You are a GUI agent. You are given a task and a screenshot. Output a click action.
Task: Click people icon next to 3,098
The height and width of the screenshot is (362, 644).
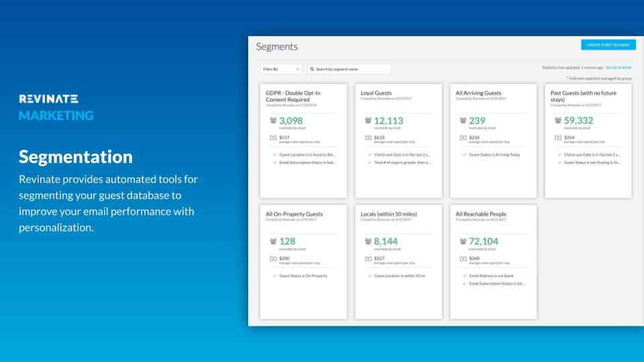(x=273, y=120)
